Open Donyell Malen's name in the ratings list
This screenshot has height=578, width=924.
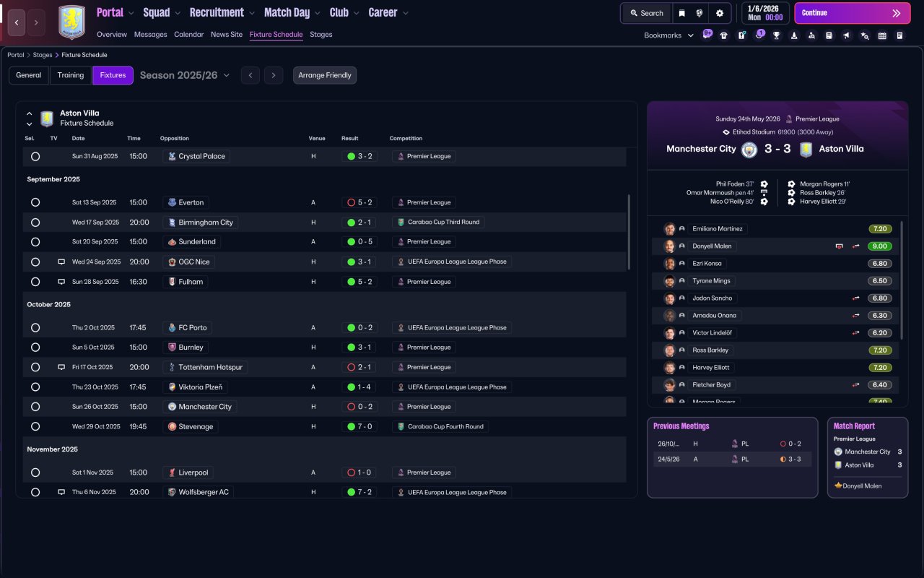pyautogui.click(x=712, y=246)
